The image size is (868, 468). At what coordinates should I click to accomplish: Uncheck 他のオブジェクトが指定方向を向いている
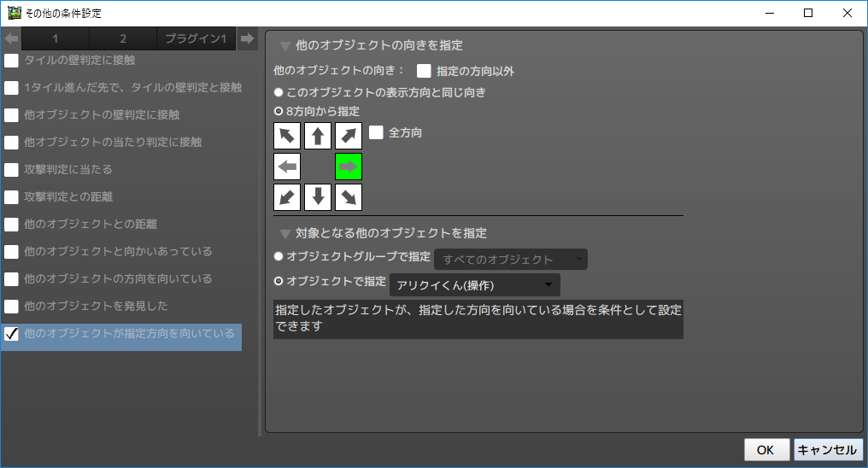pos(11,334)
